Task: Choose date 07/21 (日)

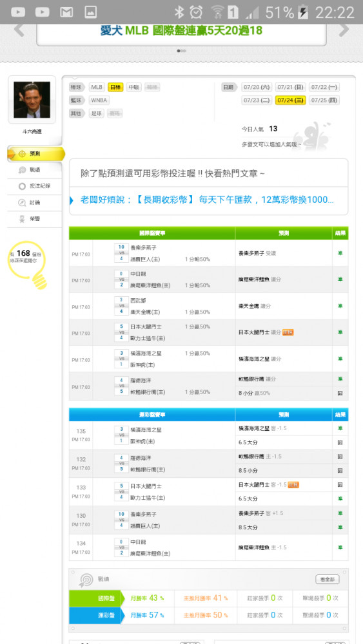Action: point(290,87)
